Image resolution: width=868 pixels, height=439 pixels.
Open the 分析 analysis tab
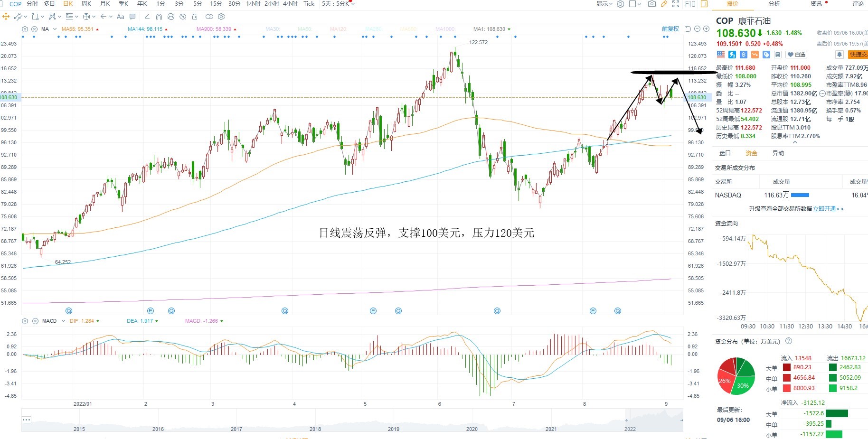tap(774, 4)
